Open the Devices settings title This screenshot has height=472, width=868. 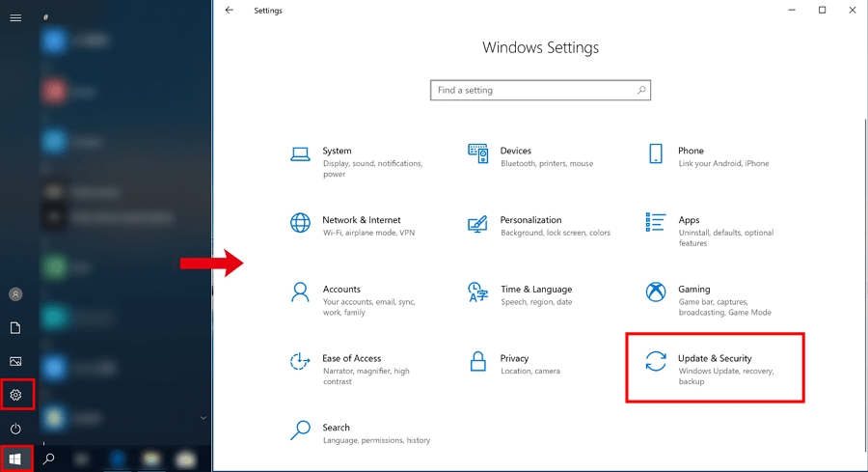tap(515, 151)
